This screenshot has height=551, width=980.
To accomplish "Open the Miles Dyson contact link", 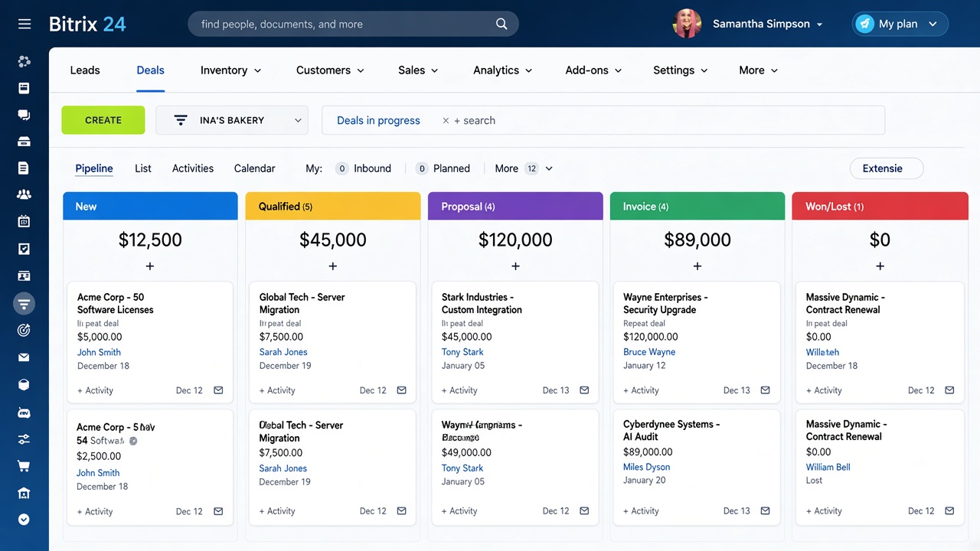I will tap(647, 467).
